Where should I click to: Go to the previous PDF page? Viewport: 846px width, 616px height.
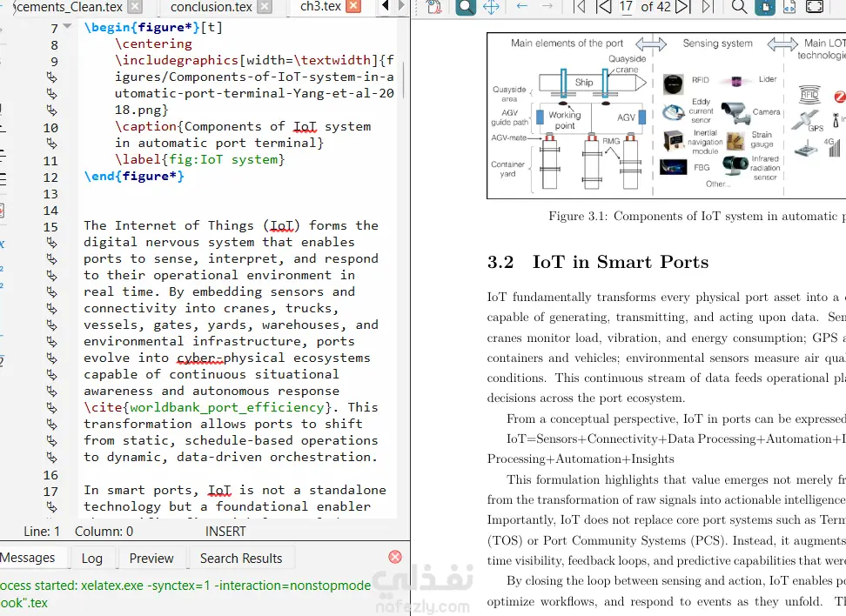coord(604,6)
